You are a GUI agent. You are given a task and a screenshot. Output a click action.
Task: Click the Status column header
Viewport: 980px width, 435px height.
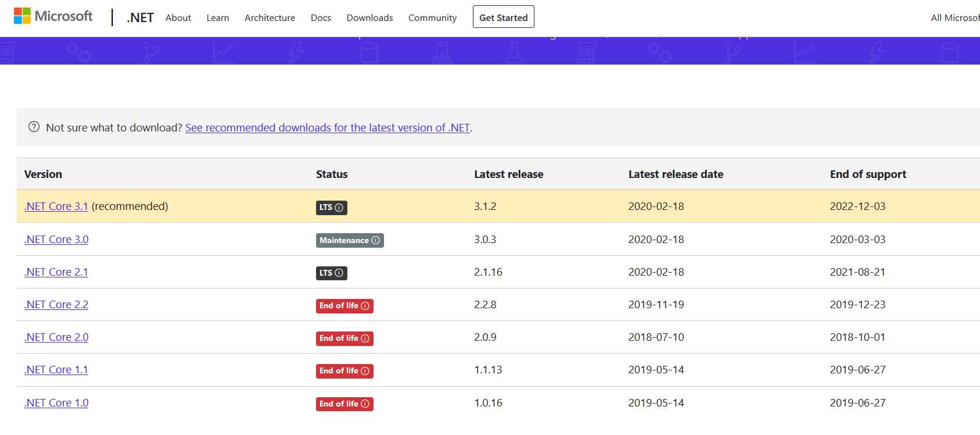[332, 174]
